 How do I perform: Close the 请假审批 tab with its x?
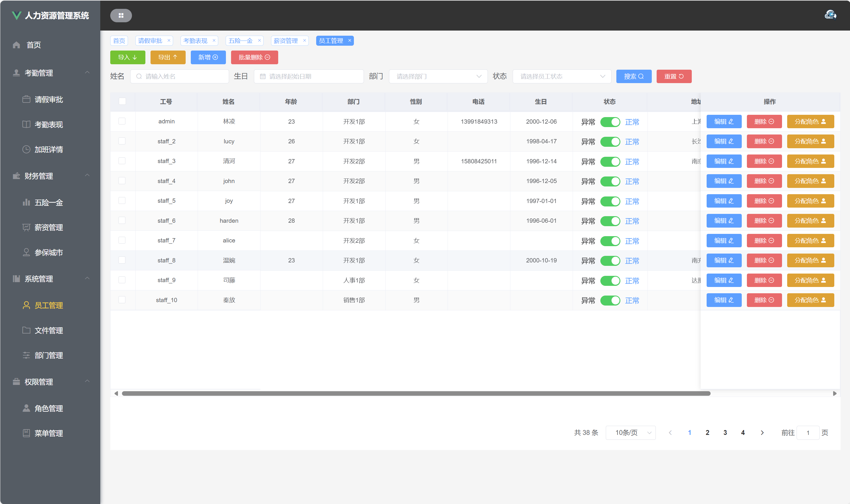tap(169, 41)
